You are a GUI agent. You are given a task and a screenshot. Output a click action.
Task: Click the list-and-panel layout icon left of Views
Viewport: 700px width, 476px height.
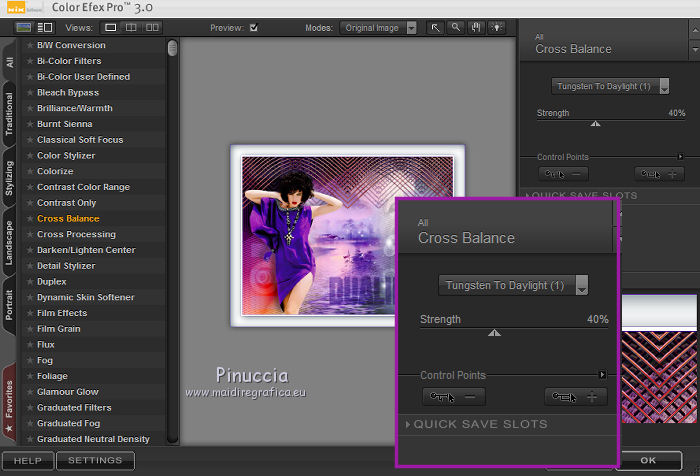click(x=45, y=28)
